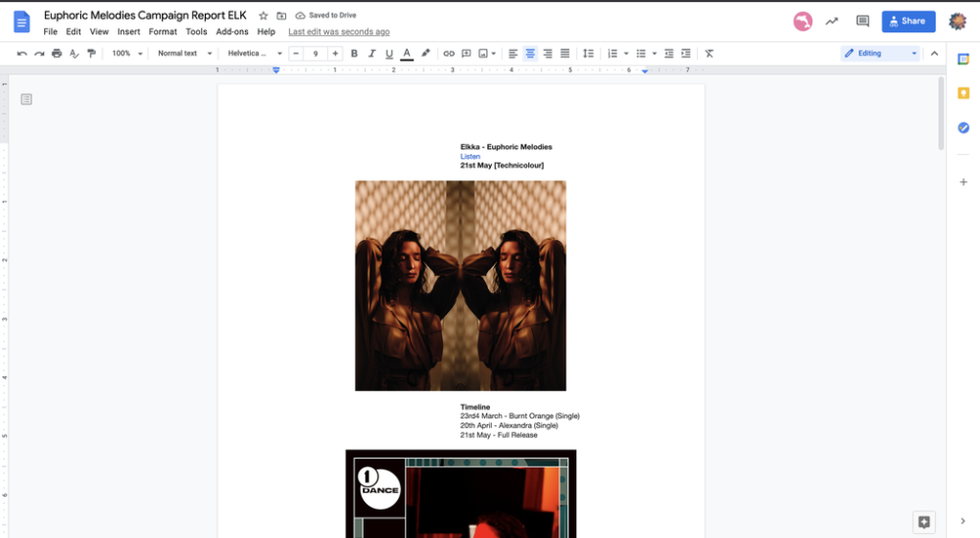The image size is (980, 538).
Task: Open the text color picker
Action: [x=407, y=54]
